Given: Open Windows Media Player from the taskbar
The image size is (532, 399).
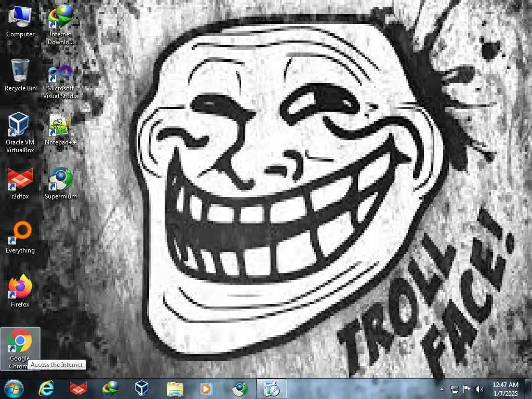Looking at the screenshot, I should tap(206, 389).
